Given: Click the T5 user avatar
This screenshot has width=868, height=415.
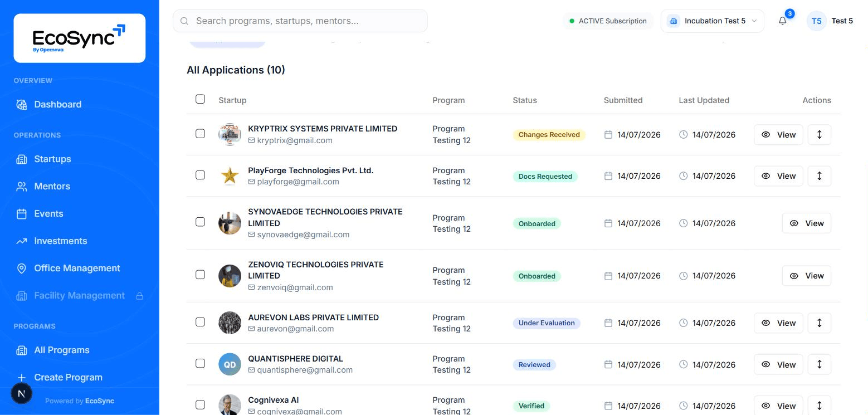Looking at the screenshot, I should [x=816, y=21].
